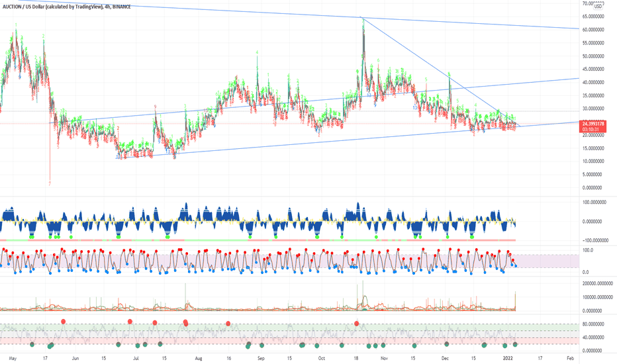The image size is (617, 364).
Task: Click the Nov label on the time axis
Action: 384,359
